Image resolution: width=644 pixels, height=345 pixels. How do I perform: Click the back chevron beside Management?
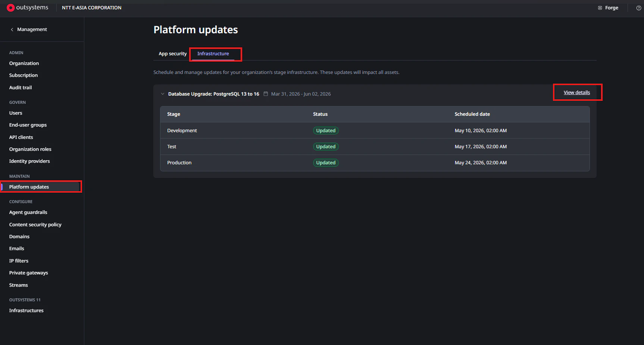click(x=12, y=29)
